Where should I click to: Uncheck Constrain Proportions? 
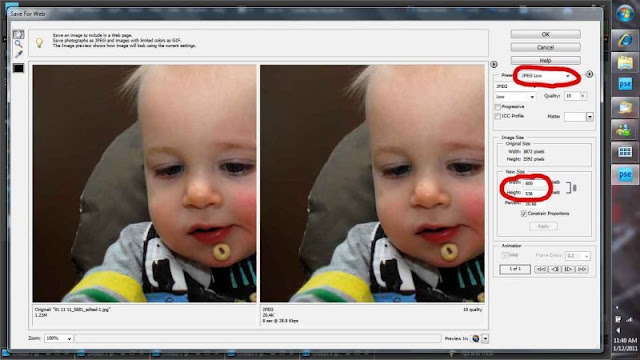[524, 213]
